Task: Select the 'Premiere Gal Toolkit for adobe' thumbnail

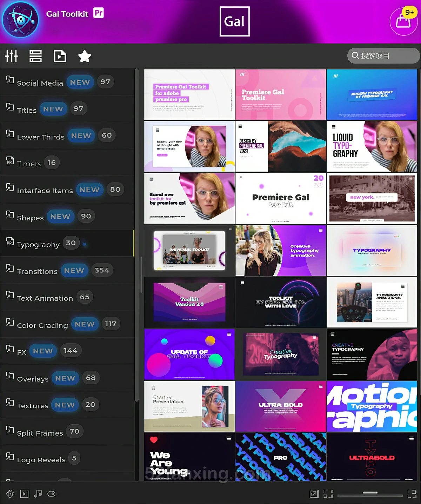Action: (189, 95)
